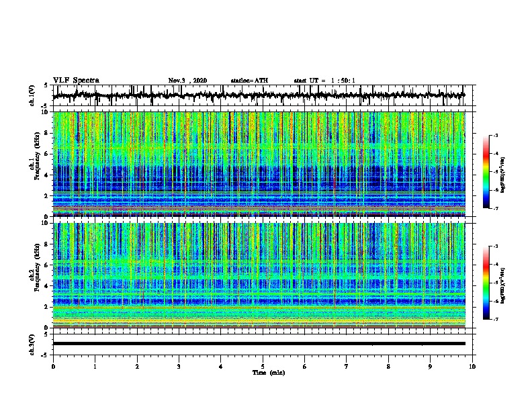532x411 pixels.
Task: Click the 'ch.1(V)' waveform axis label
Action: click(x=32, y=95)
